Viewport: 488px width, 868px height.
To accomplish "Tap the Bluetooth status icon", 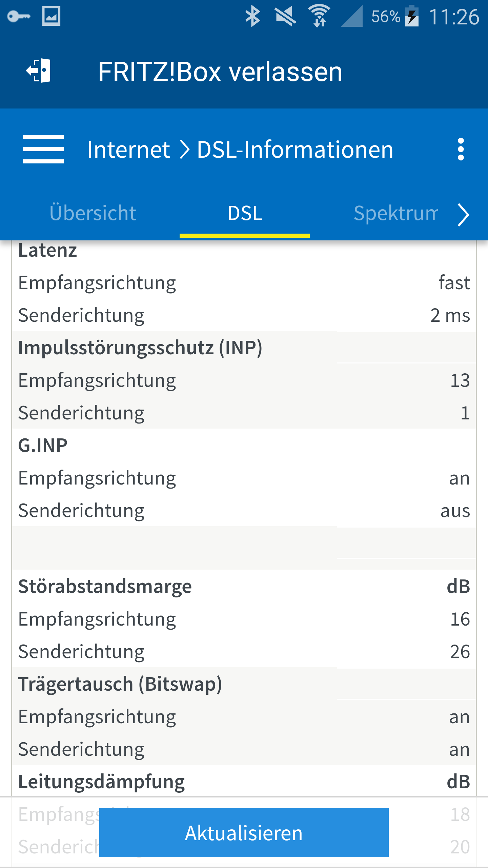I will (x=253, y=16).
